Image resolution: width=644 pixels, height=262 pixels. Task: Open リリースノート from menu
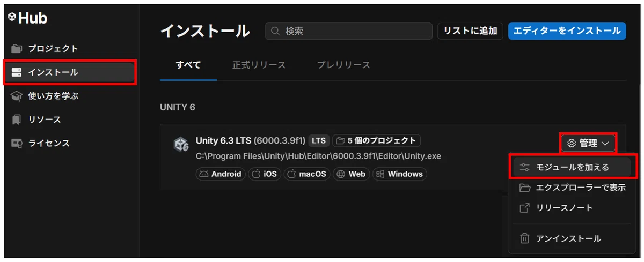pos(572,207)
